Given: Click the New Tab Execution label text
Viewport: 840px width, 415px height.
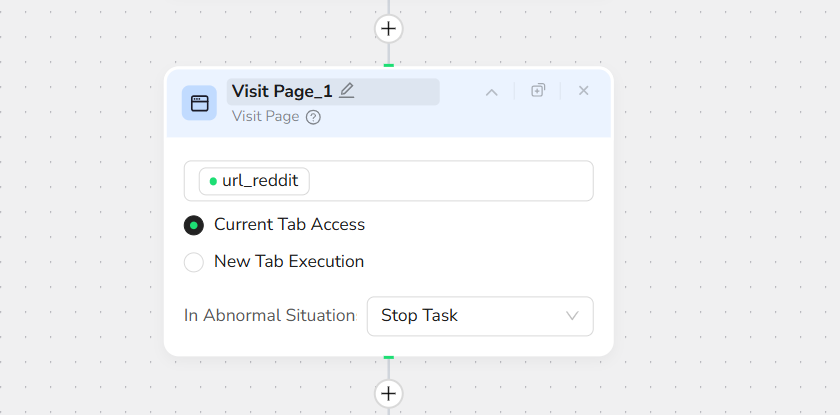Looking at the screenshot, I should [289, 262].
